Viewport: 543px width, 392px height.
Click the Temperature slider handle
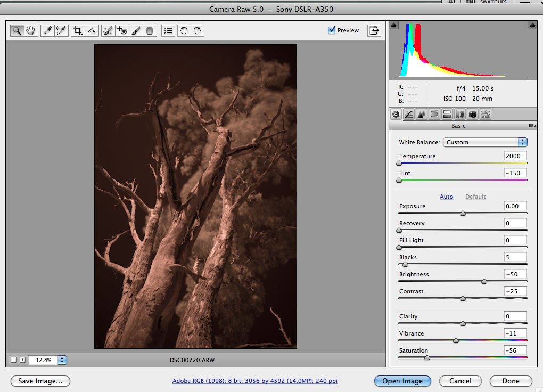click(399, 163)
